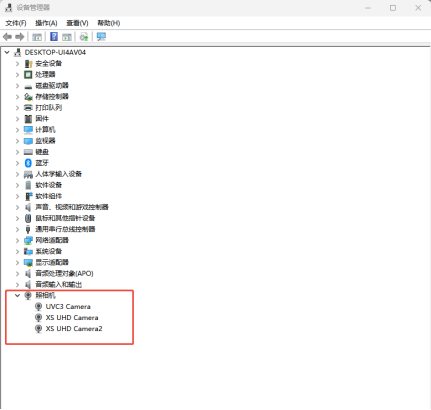Collapse the 照相机 camera category
The height and width of the screenshot is (410, 431).
(x=17, y=295)
